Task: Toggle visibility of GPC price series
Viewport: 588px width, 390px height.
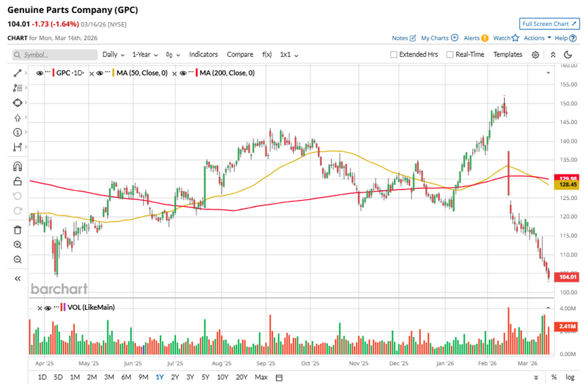Action: [x=39, y=73]
